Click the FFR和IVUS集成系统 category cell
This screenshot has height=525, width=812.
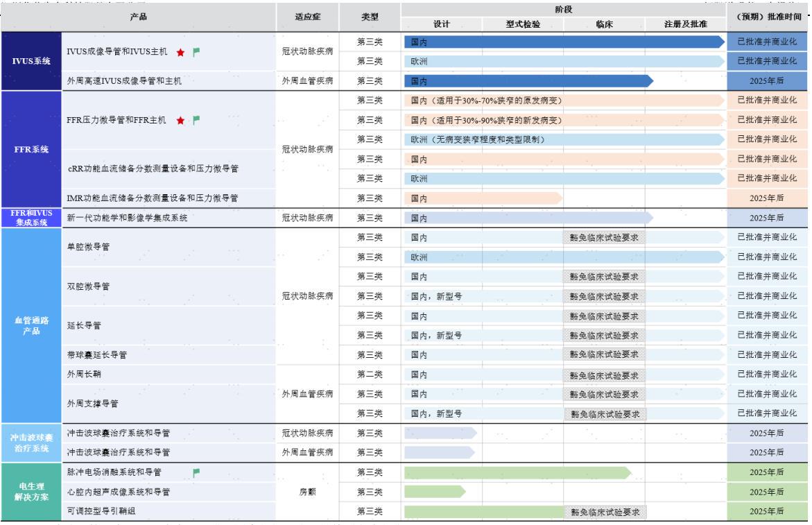coord(31,218)
